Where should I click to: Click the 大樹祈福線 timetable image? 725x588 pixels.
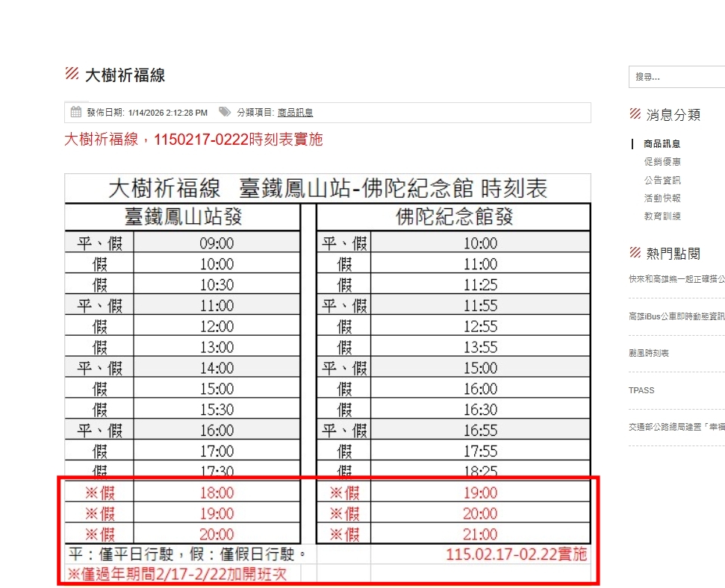click(327, 373)
